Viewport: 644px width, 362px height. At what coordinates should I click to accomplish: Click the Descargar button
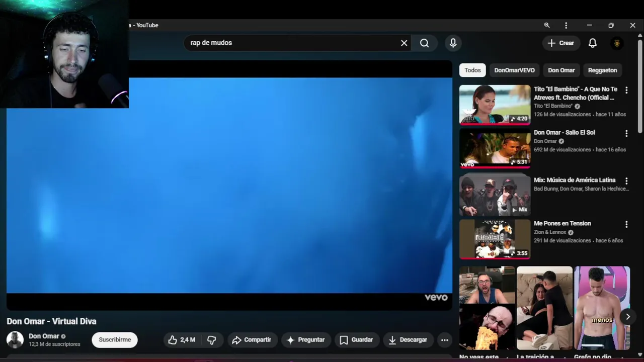[408, 340]
